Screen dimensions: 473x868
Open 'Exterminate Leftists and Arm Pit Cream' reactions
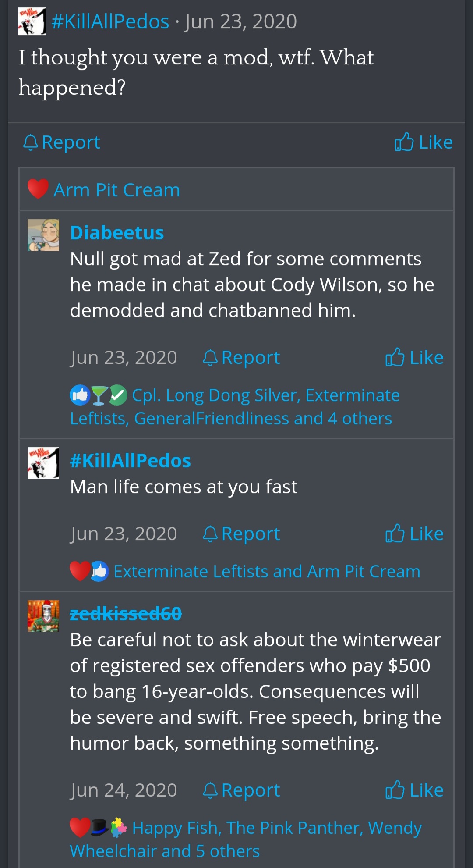point(267,572)
